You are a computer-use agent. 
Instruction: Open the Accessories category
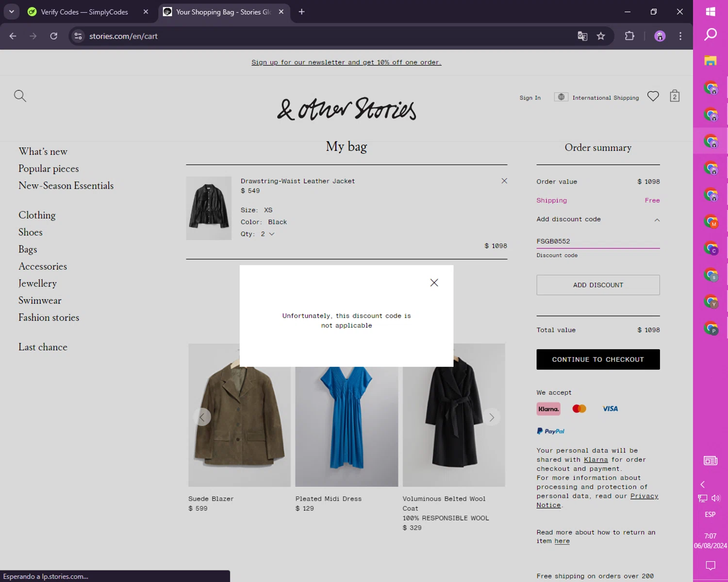click(x=43, y=266)
